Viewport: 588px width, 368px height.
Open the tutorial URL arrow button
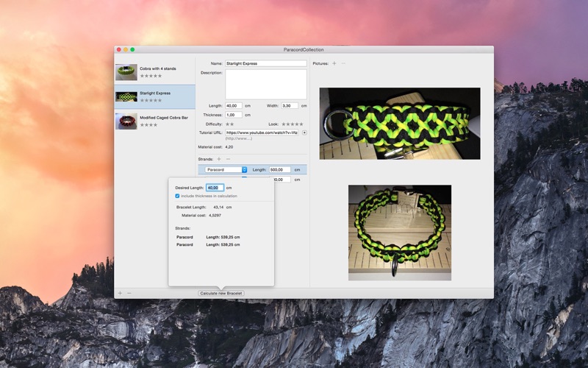(304, 132)
